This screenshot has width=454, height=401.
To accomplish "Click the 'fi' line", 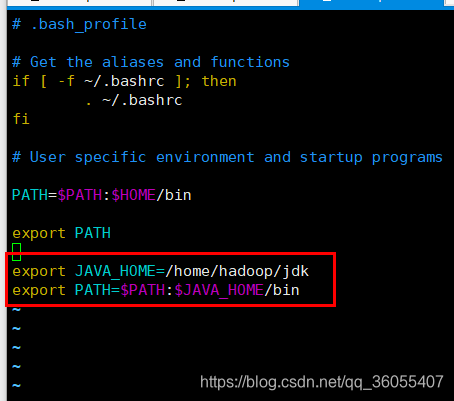I will point(21,119).
